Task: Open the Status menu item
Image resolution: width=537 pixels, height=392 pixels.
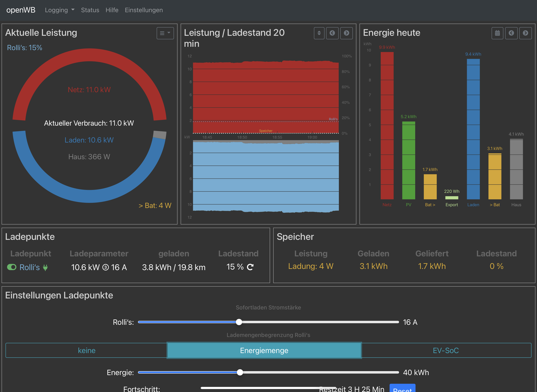Action: [x=90, y=10]
